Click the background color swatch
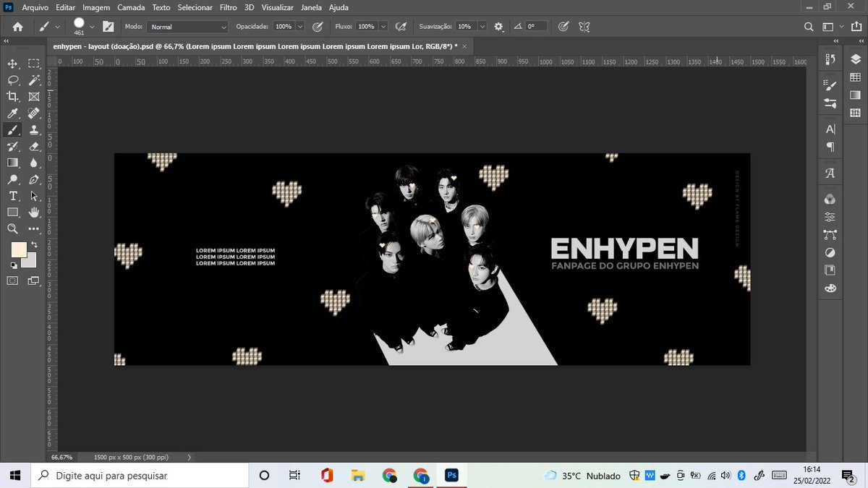 point(30,261)
